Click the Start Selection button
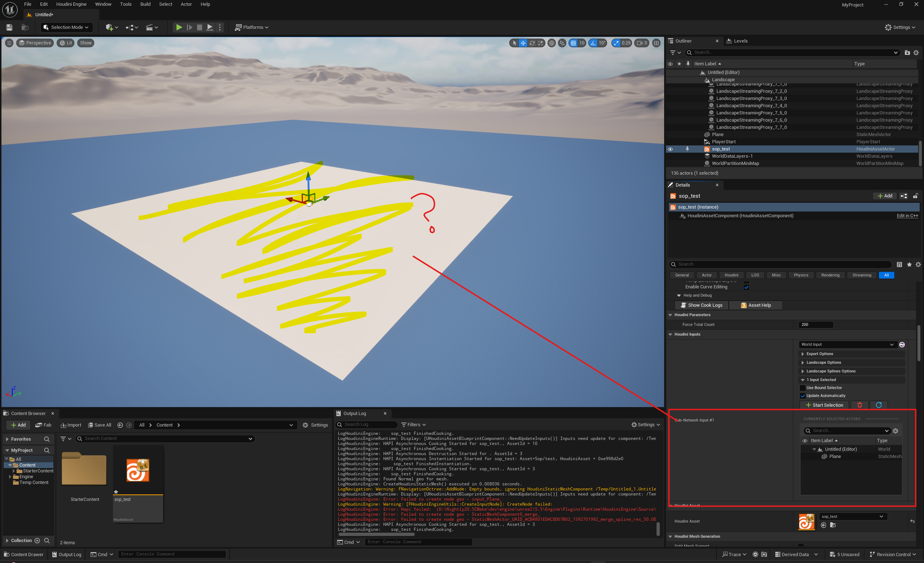Viewport: 924px width, 563px height. tap(824, 405)
